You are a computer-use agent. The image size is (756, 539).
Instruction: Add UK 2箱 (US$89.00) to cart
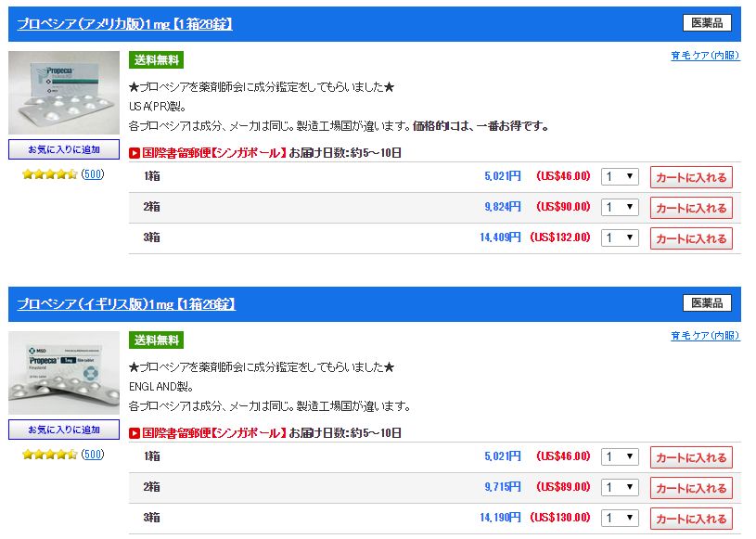pyautogui.click(x=691, y=488)
